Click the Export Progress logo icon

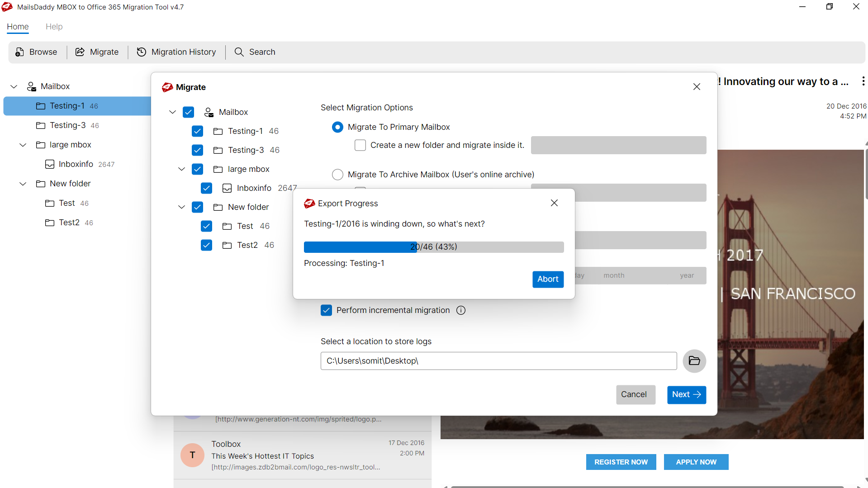(x=309, y=204)
